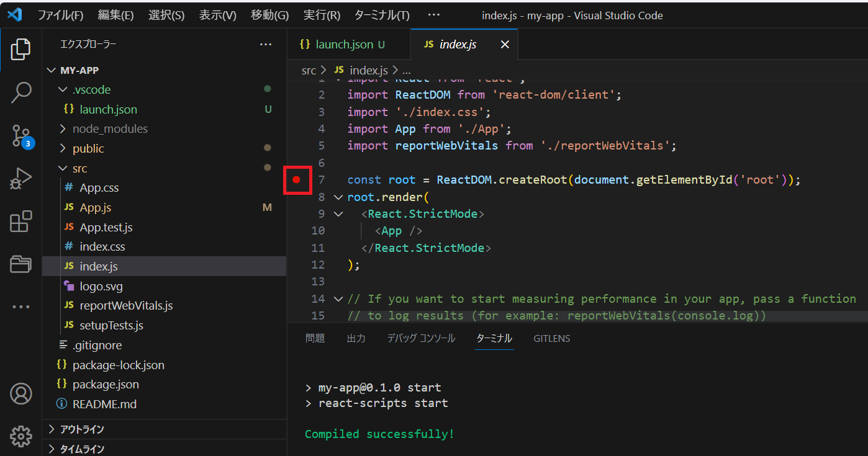Select the Explorer icon in the activity bar
The image size is (868, 456).
(x=20, y=49)
